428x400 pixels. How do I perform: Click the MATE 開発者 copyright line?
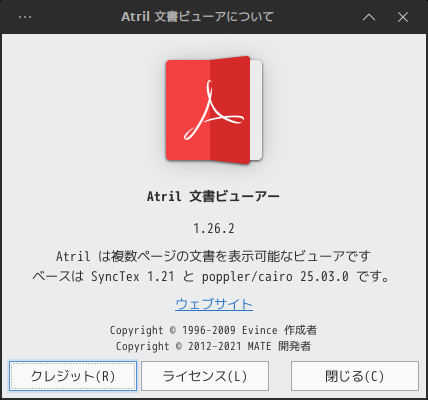213,346
